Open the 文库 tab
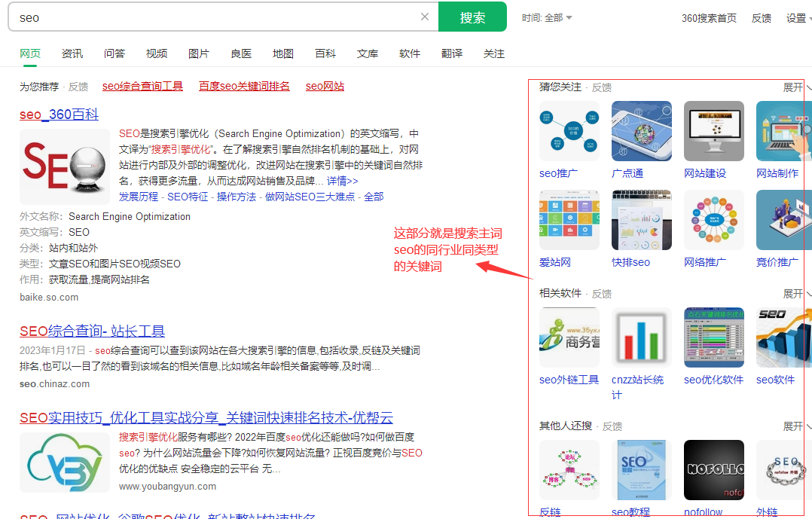 368,53
